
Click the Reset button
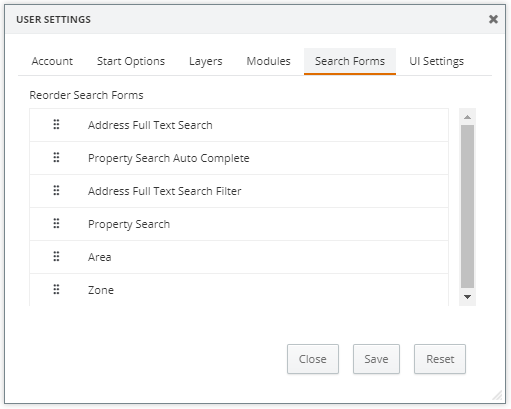pos(440,359)
